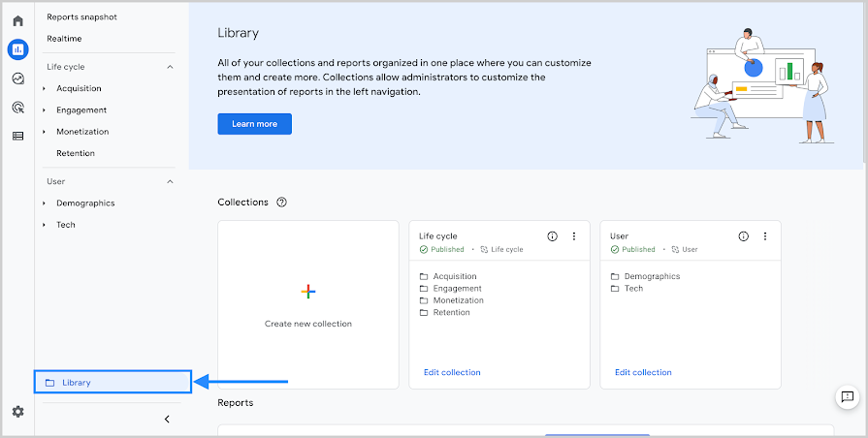Expand Monetization tree arrow in sidebar
Screen dimensions: 868x438
[45, 132]
